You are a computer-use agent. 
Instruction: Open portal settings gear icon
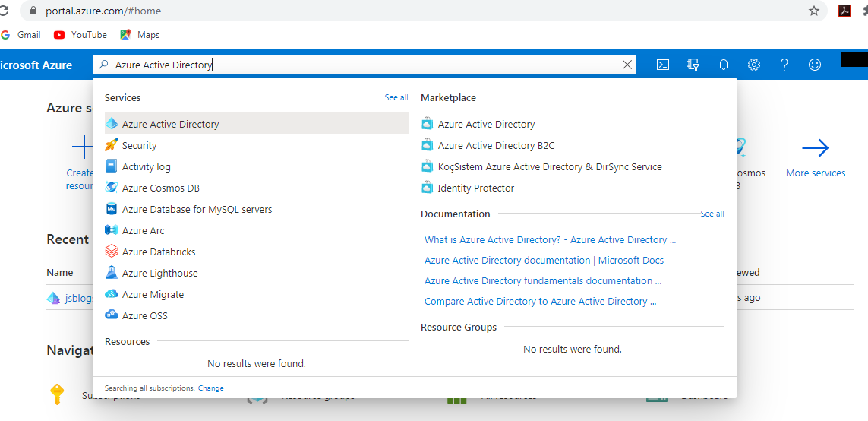754,65
